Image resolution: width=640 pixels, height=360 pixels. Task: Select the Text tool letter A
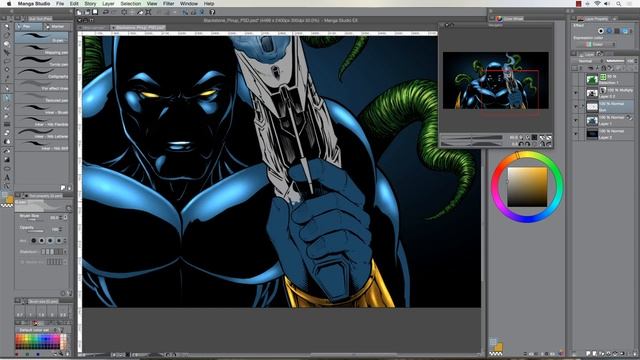7,178
